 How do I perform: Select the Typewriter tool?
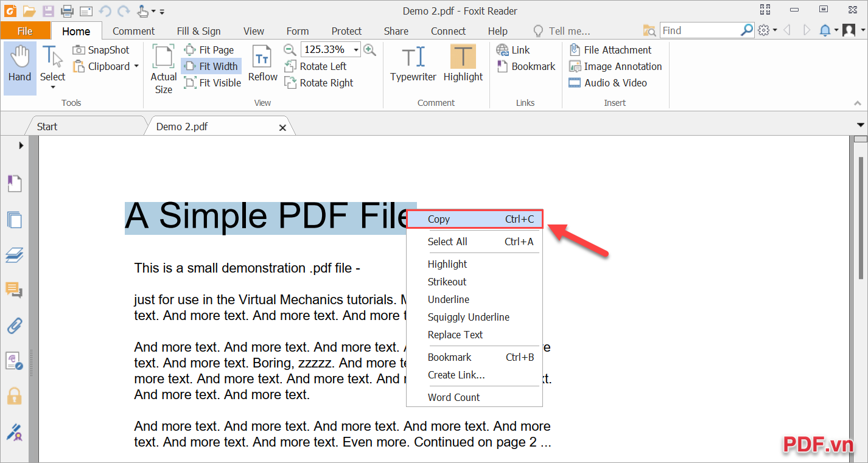point(413,63)
